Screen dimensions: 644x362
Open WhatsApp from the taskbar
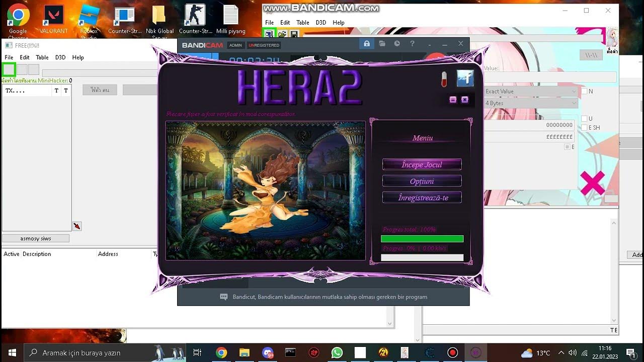click(x=337, y=352)
